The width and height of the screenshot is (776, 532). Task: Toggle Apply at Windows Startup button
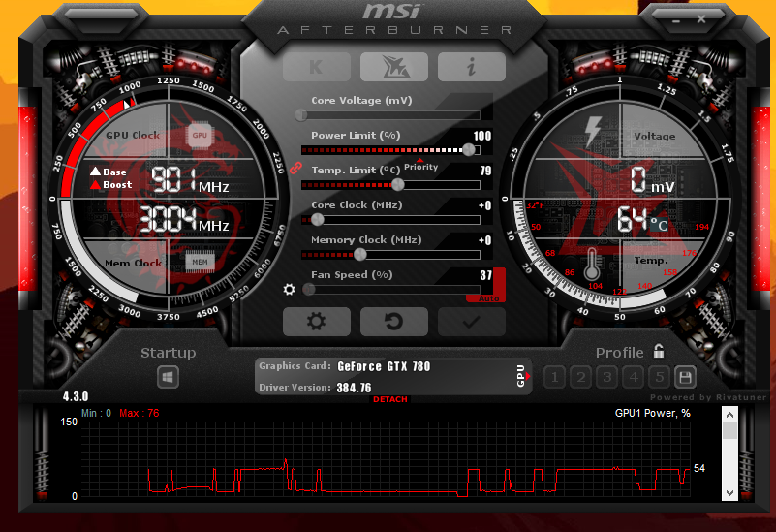pos(168,378)
